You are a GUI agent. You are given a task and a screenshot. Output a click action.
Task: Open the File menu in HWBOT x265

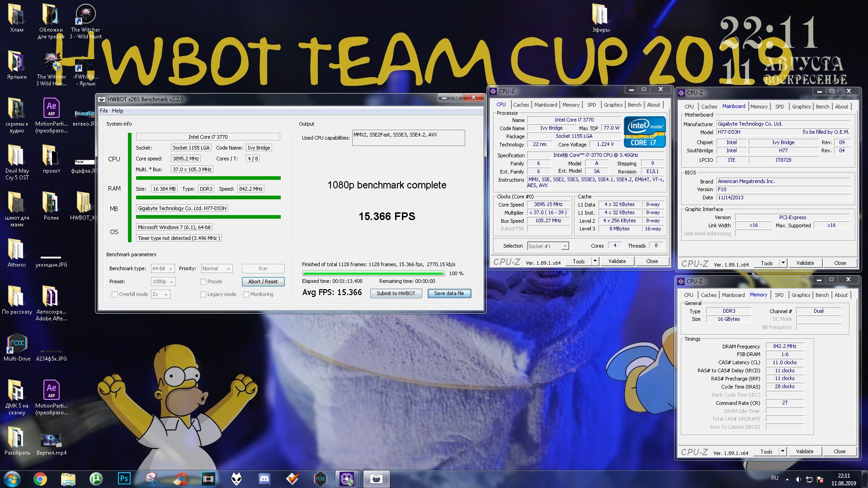coord(104,111)
